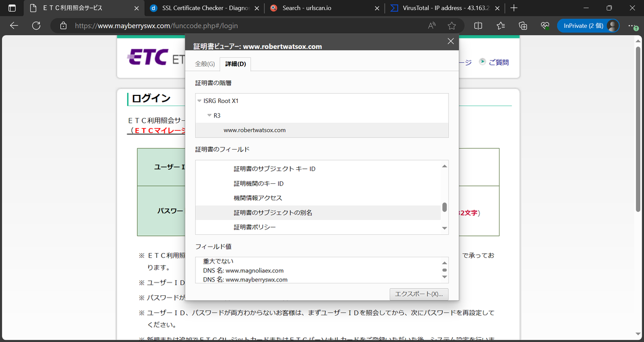The height and width of the screenshot is (342, 644).
Task: Open the tab actions menu icon
Action: [12, 8]
